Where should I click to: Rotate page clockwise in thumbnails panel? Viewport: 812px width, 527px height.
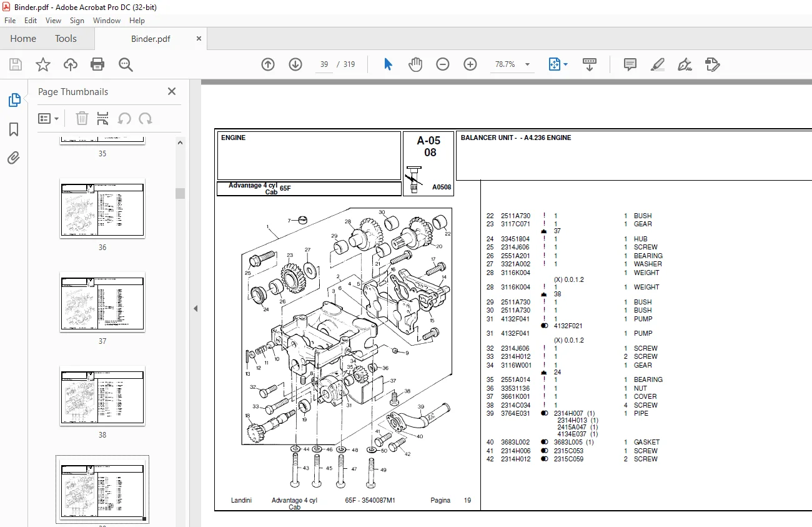click(146, 118)
